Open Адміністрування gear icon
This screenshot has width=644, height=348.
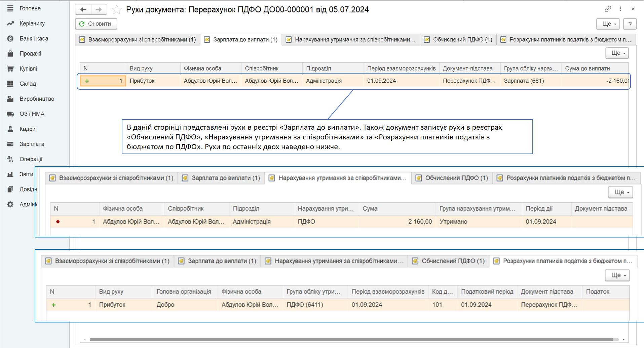click(x=10, y=204)
